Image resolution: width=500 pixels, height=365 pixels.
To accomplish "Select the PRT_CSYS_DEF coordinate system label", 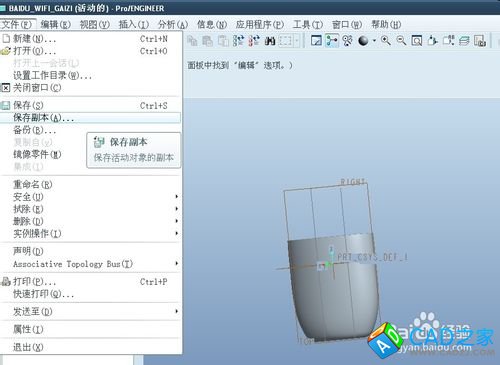I will (372, 257).
